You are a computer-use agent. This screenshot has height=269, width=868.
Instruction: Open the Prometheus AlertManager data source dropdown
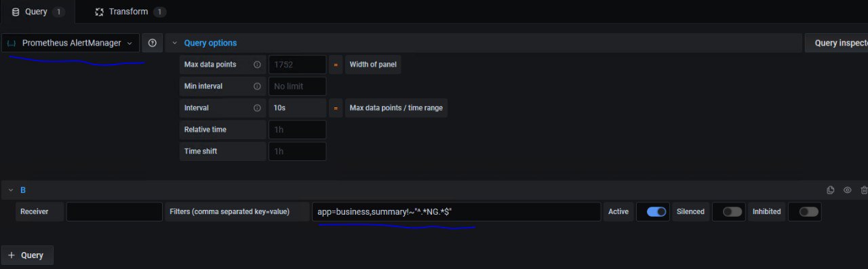pyautogui.click(x=71, y=43)
